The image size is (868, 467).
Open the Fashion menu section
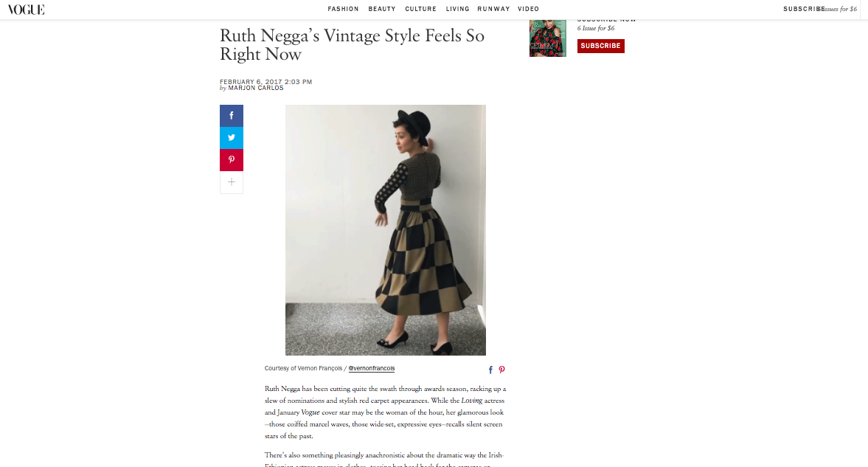pyautogui.click(x=343, y=9)
